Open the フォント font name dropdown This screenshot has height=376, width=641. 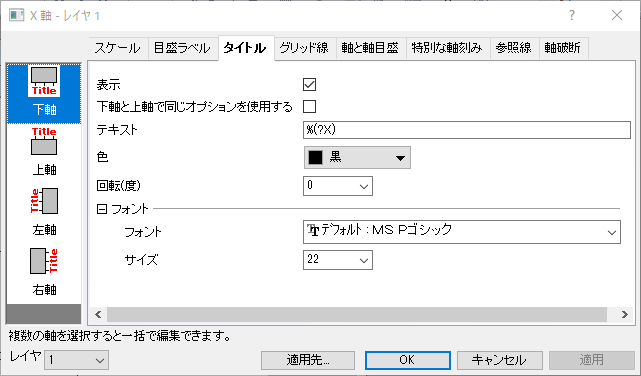coord(462,232)
